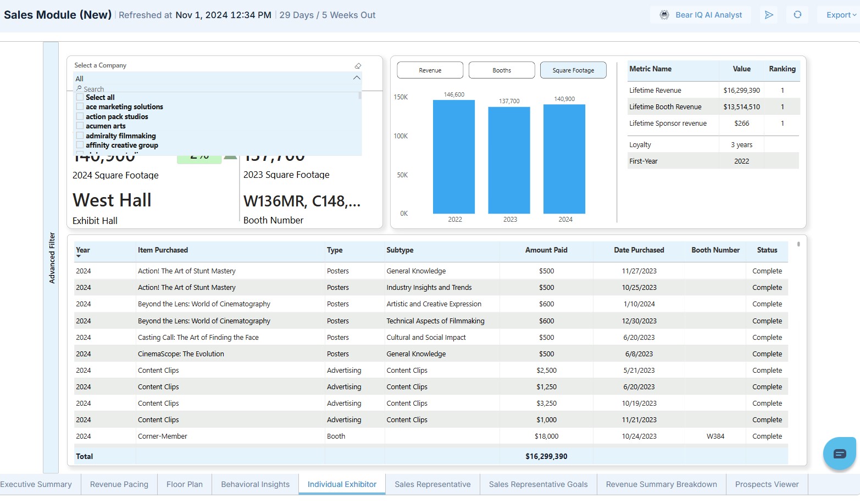Screen dimensions: 860x504
Task: Click Casting Call: The Art of Finding the Face
Action: point(198,338)
